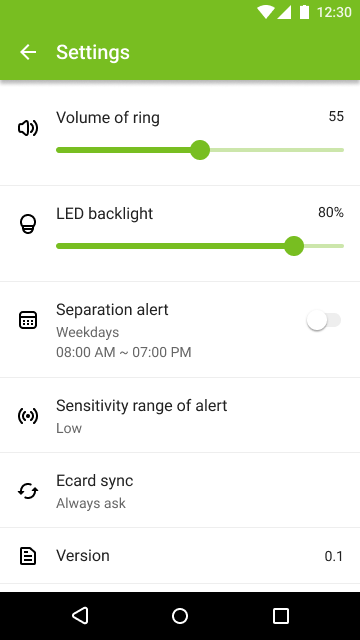Click the document icon beside Version
The width and height of the screenshot is (360, 640).
28,556
